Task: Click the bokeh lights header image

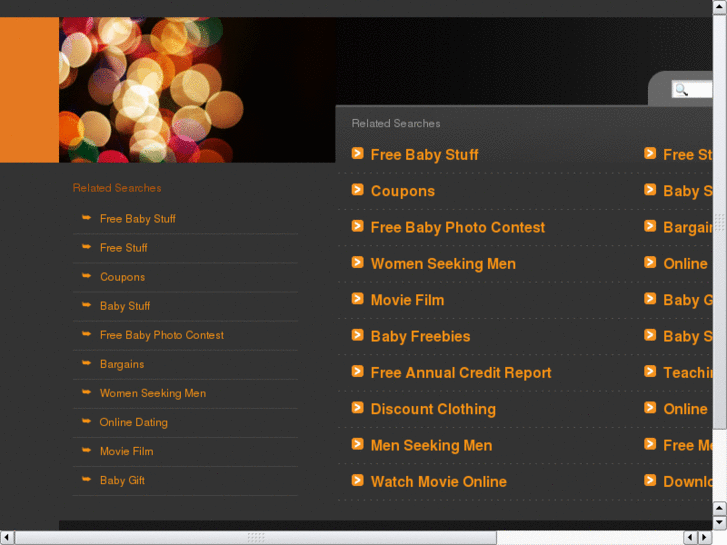Action: (x=197, y=90)
